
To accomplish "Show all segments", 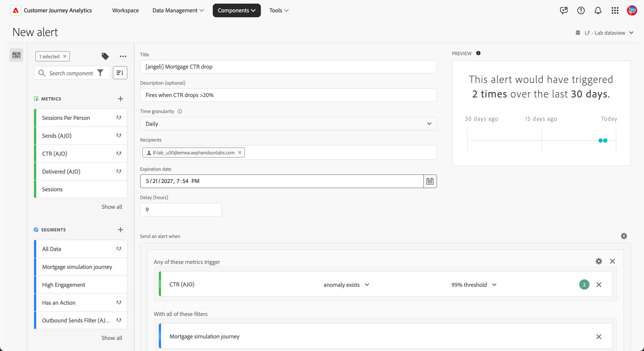I will coord(112,338).
